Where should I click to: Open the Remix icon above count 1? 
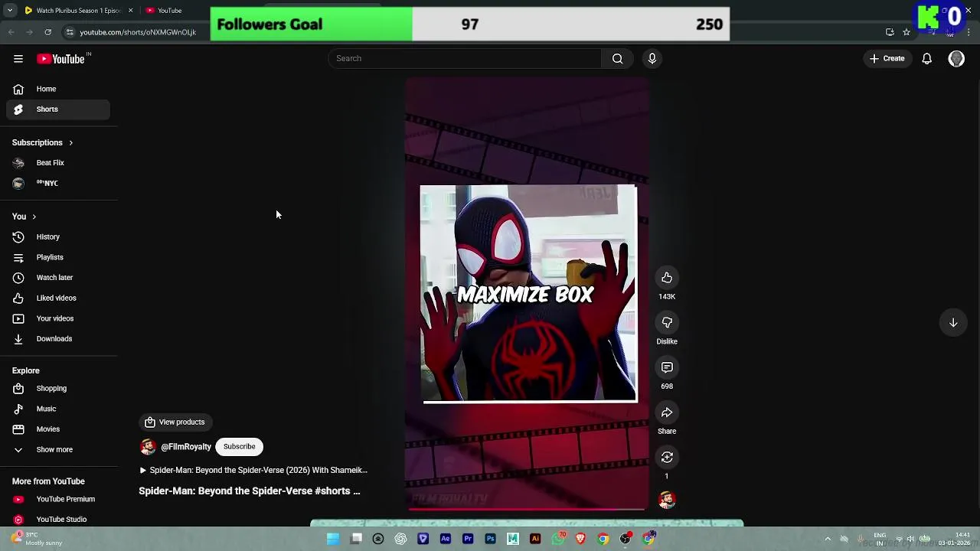(x=667, y=458)
